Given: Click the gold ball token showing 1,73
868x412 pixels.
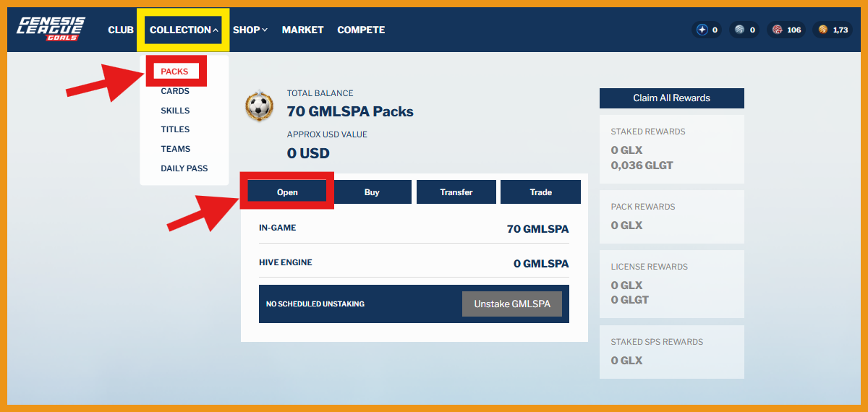Looking at the screenshot, I should (x=823, y=30).
